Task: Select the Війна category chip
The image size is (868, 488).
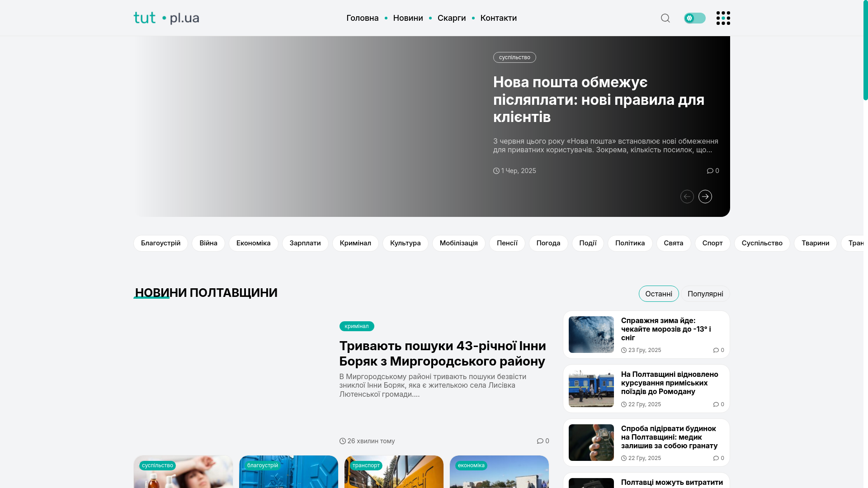Action: (208, 243)
